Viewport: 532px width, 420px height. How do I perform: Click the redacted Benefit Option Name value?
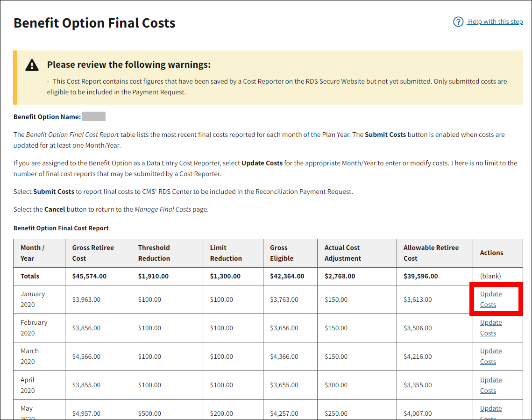(94, 117)
